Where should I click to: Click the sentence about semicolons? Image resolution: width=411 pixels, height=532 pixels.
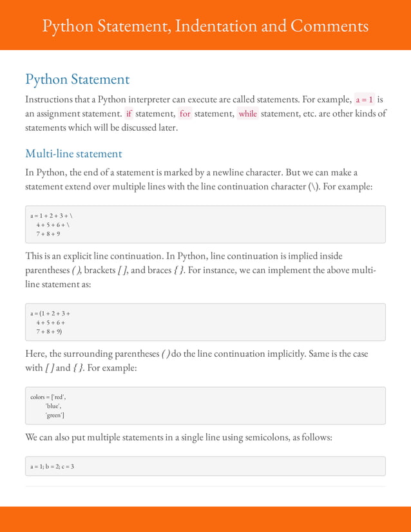179,438
